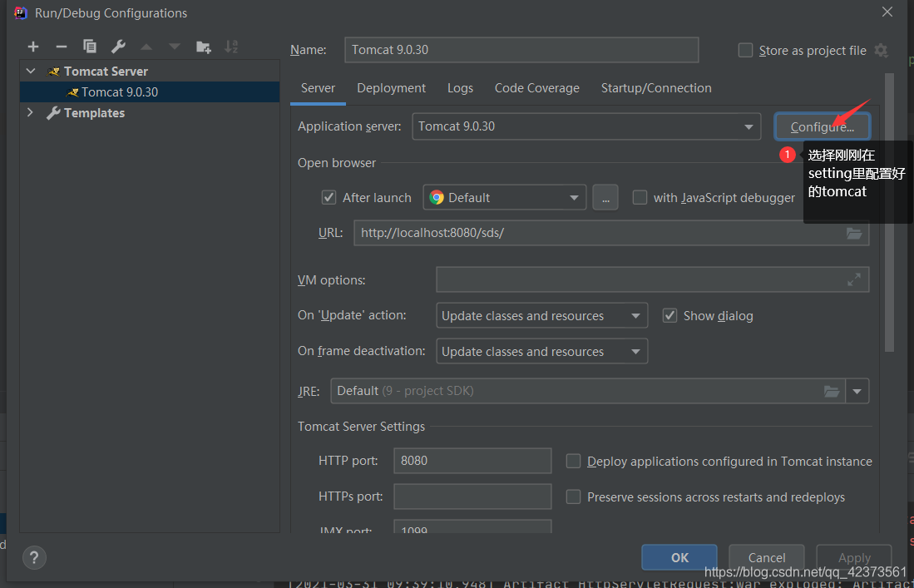
Task: Click the Cancel button
Action: click(x=767, y=558)
